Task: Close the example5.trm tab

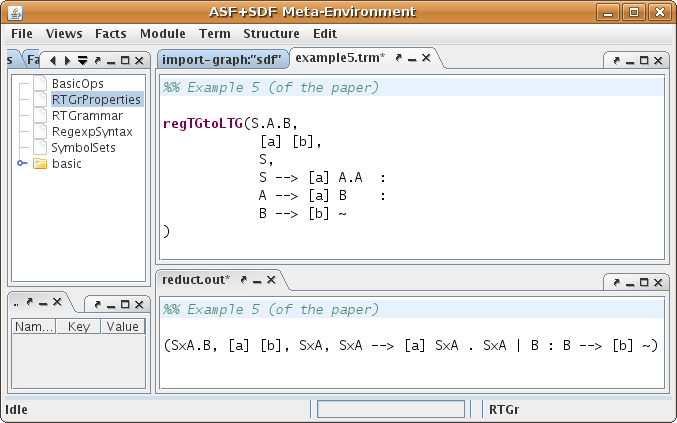Action: click(426, 58)
